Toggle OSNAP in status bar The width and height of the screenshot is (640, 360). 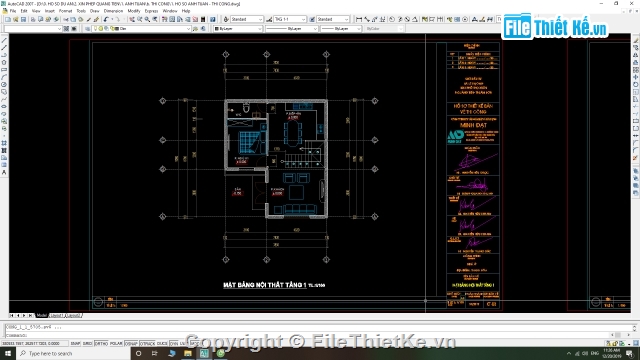[x=131, y=344]
